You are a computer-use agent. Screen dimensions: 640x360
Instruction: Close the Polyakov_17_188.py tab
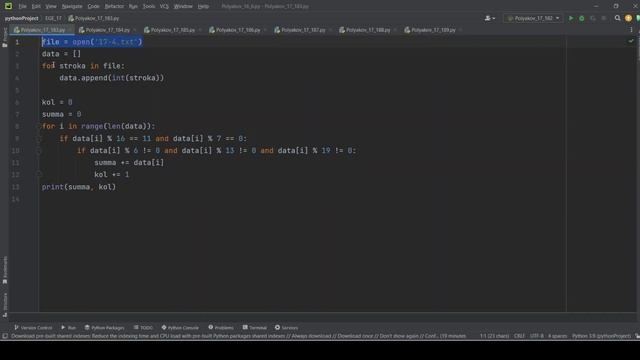pos(395,30)
